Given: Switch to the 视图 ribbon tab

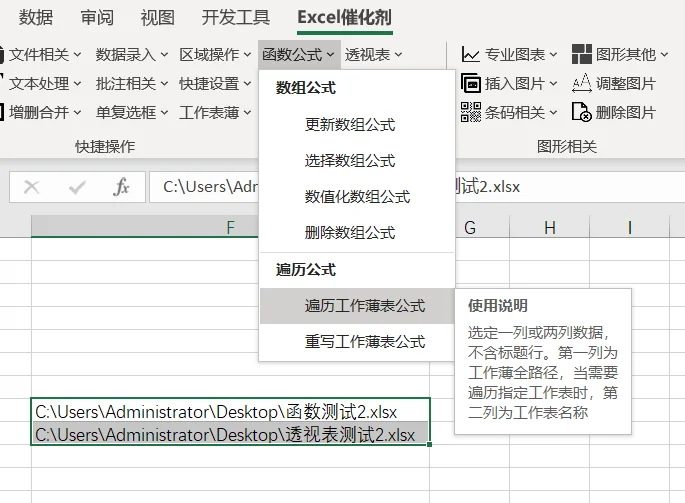Looking at the screenshot, I should coord(157,17).
